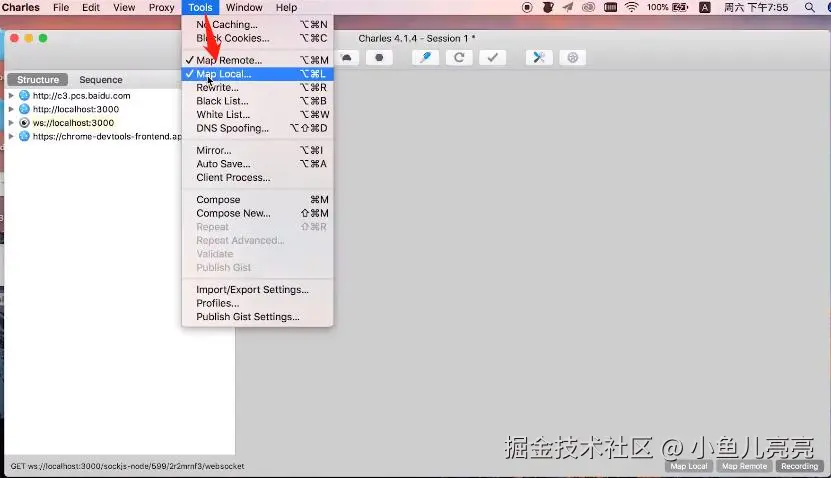Open the View menu
831x478 pixels.
click(x=124, y=7)
